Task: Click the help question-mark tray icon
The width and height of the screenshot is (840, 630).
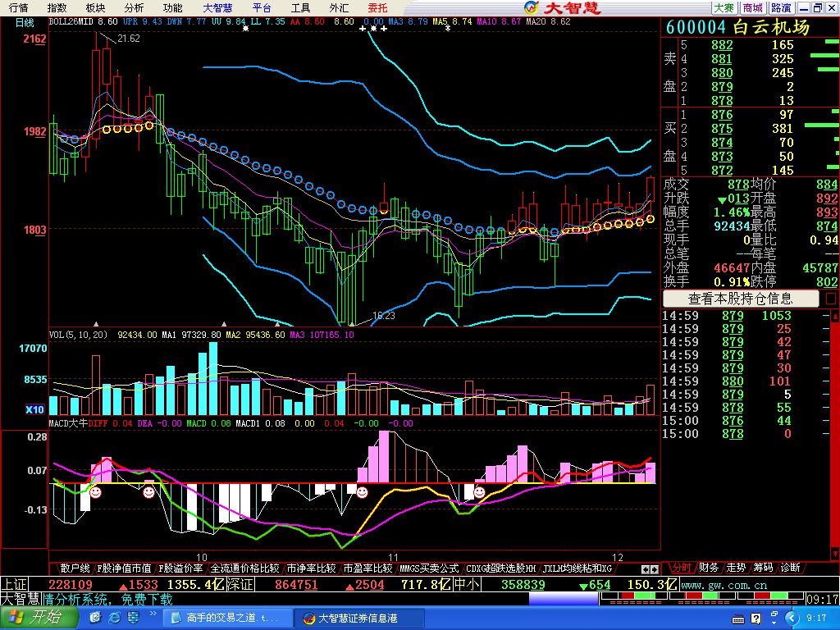Action: point(756,619)
